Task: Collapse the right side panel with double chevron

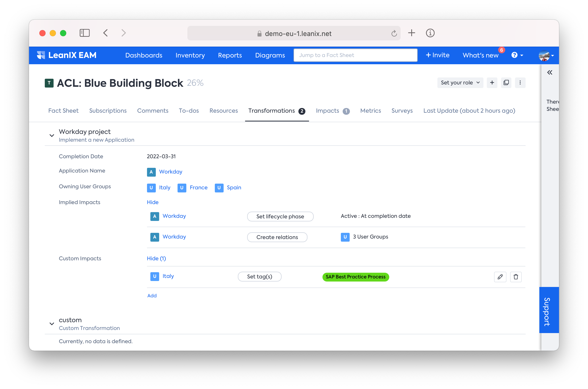Action: click(550, 73)
